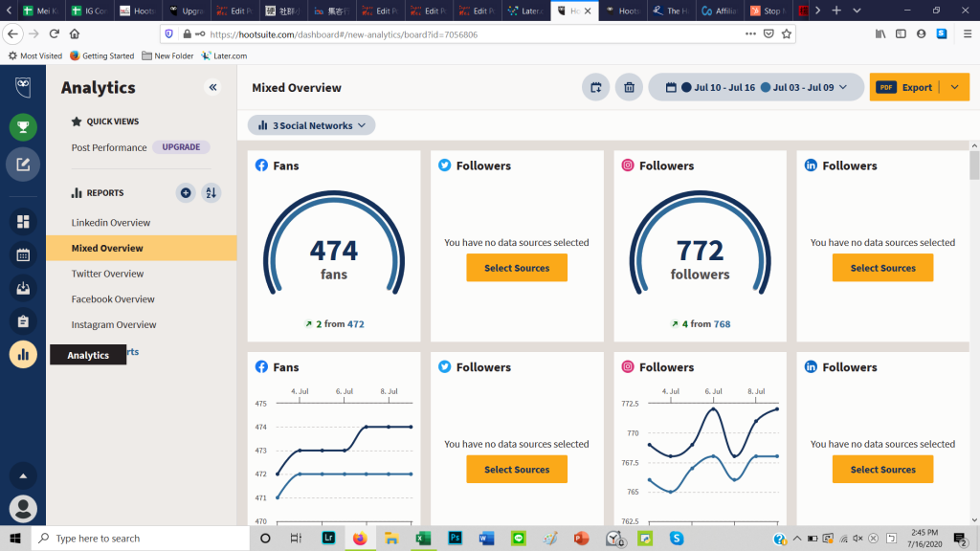Delete the report with trash icon
This screenshot has width=980, height=551.
[x=629, y=87]
